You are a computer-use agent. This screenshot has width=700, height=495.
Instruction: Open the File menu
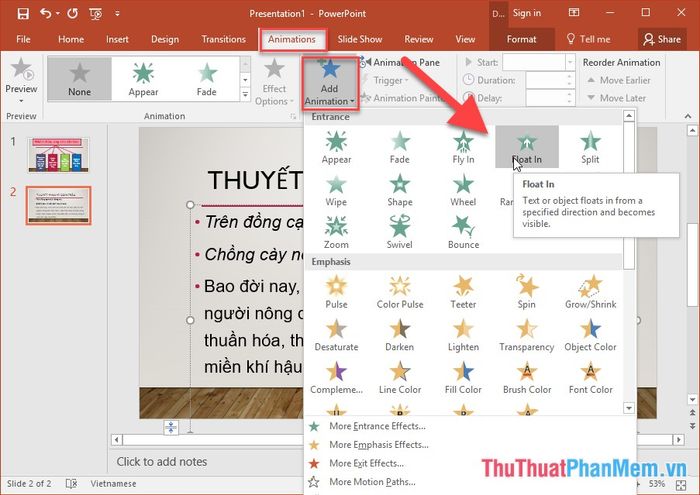[23, 39]
